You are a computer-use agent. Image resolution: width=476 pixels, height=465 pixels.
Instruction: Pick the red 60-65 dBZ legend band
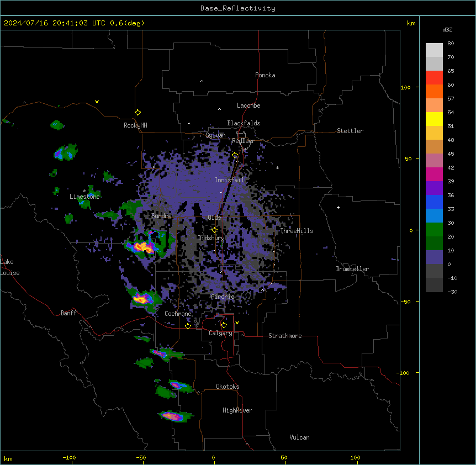[434, 77]
